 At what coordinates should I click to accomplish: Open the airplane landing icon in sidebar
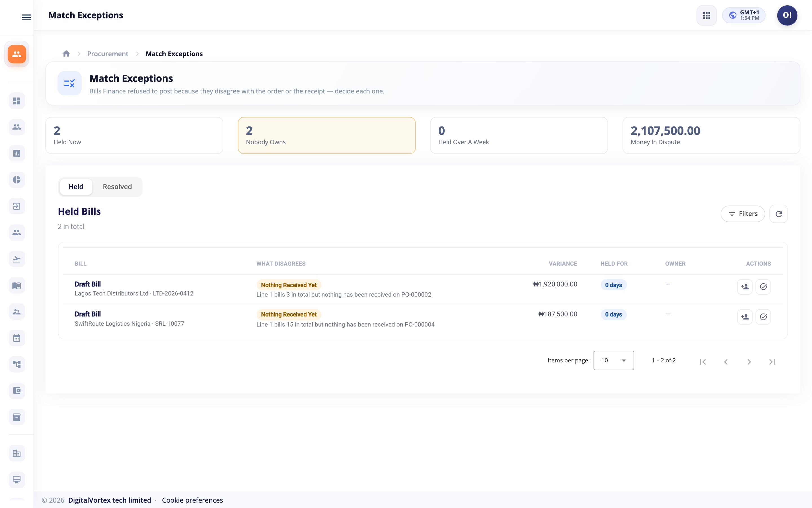click(x=17, y=259)
